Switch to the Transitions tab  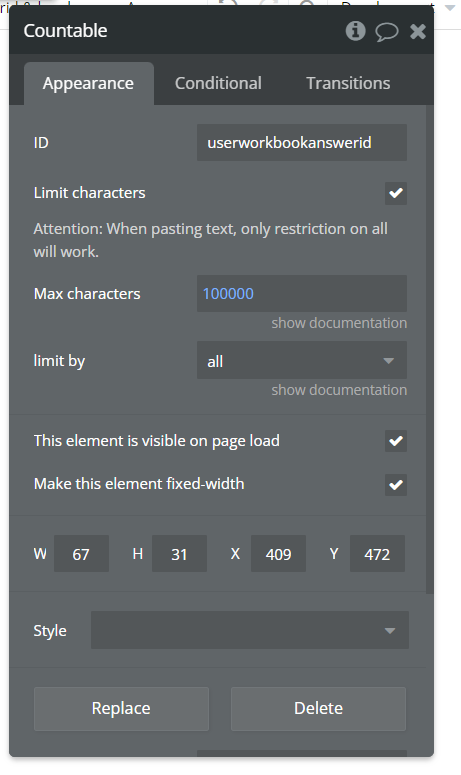pos(348,83)
